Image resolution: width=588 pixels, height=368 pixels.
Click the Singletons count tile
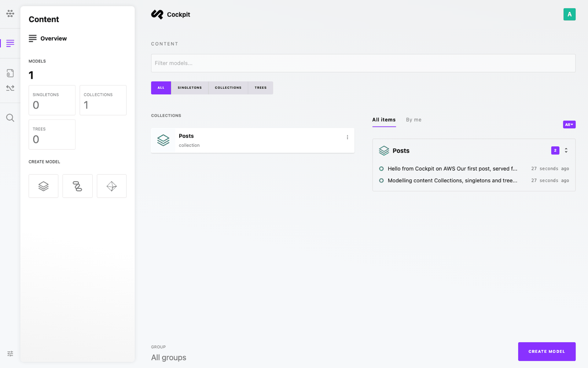pos(52,100)
